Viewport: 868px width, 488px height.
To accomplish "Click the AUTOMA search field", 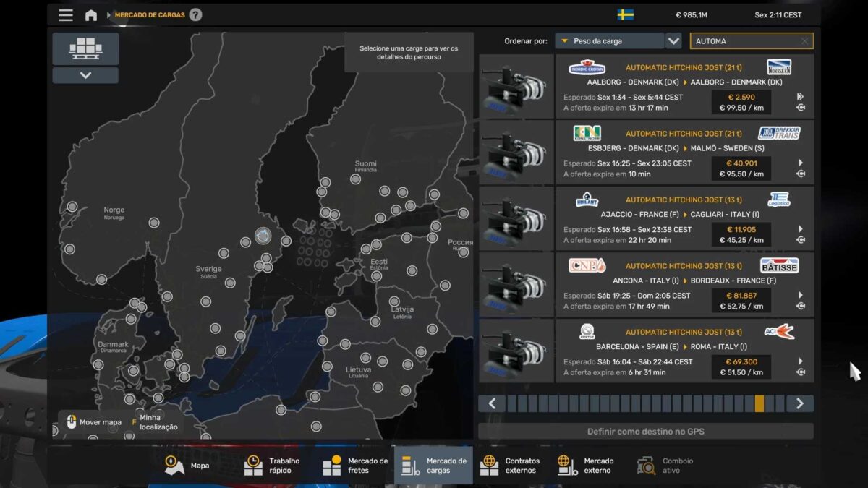I will [744, 41].
